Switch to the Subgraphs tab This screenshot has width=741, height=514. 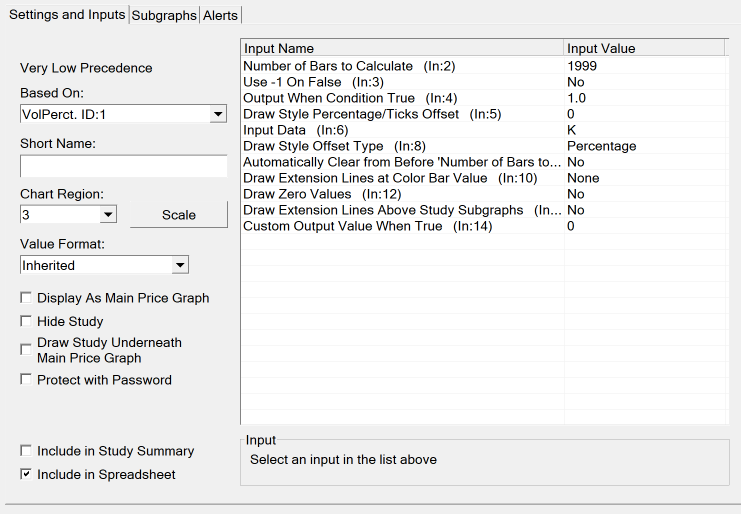pos(164,15)
